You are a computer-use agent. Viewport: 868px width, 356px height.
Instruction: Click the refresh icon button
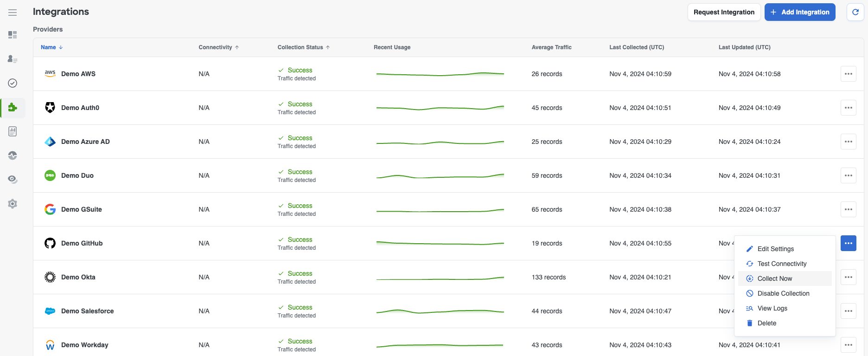pyautogui.click(x=855, y=12)
